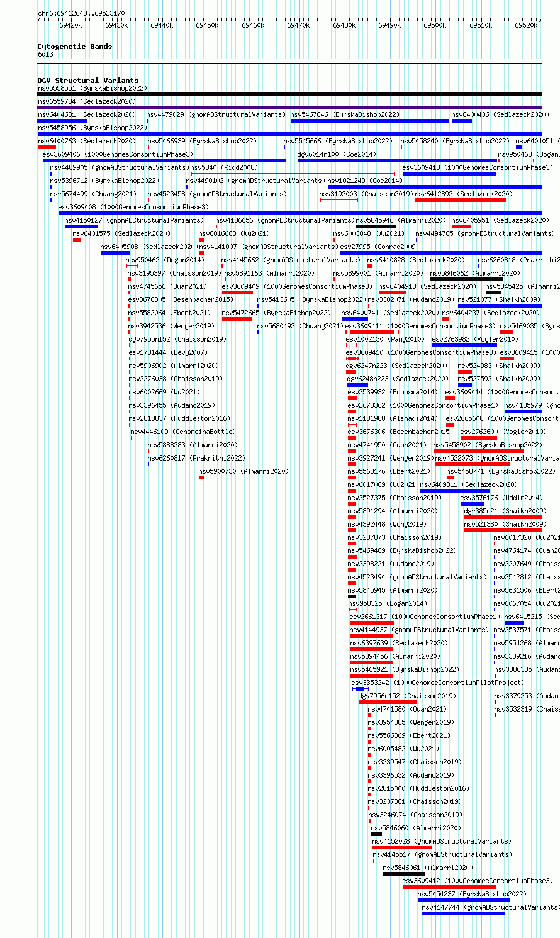Open nsv5846062 (Almarri2020) variant

pyautogui.click(x=475, y=274)
